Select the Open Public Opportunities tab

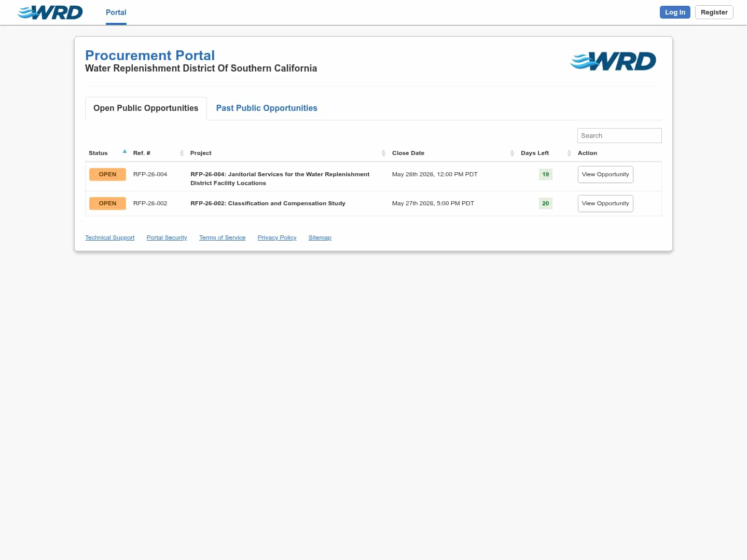[x=146, y=108]
